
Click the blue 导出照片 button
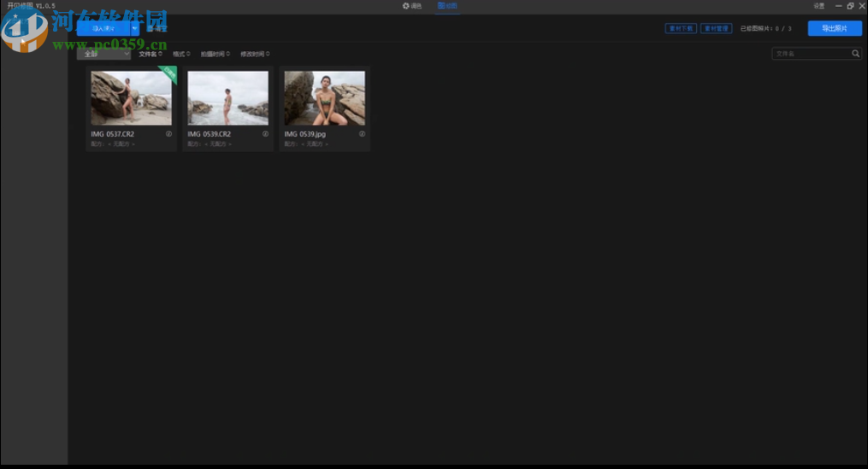(x=835, y=28)
